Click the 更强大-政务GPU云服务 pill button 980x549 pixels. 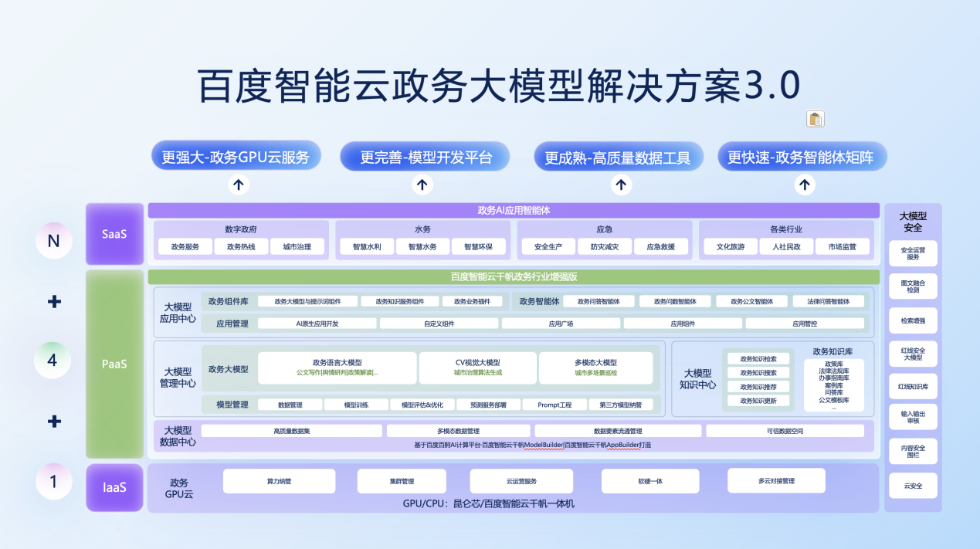point(236,157)
